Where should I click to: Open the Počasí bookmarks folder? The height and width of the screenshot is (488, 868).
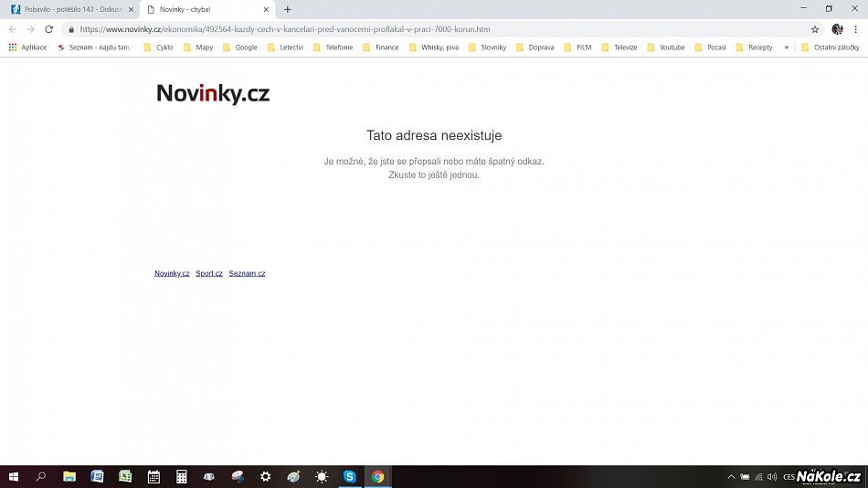point(710,48)
